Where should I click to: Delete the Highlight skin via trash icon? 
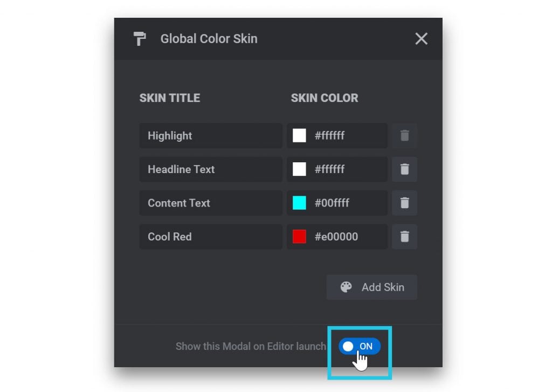tap(404, 135)
